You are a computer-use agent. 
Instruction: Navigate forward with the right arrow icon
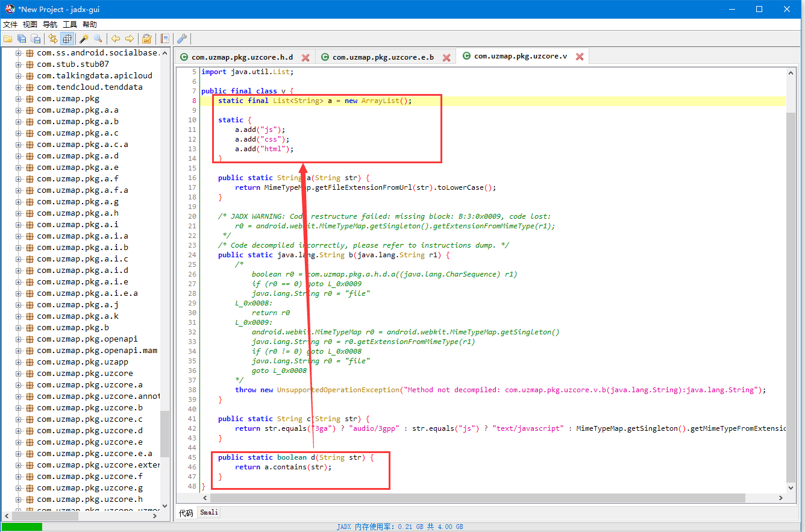pyautogui.click(x=130, y=39)
